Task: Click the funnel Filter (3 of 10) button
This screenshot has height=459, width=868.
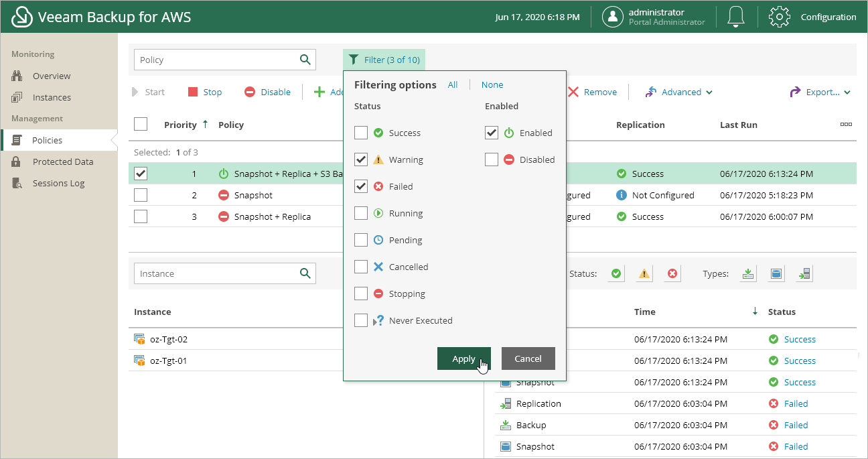Action: pos(384,60)
